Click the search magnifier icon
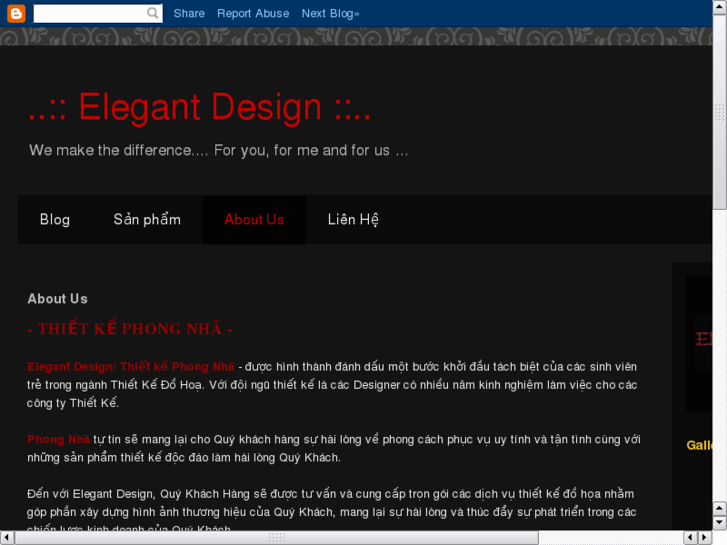Screen dimensions: 727x545 pos(152,13)
